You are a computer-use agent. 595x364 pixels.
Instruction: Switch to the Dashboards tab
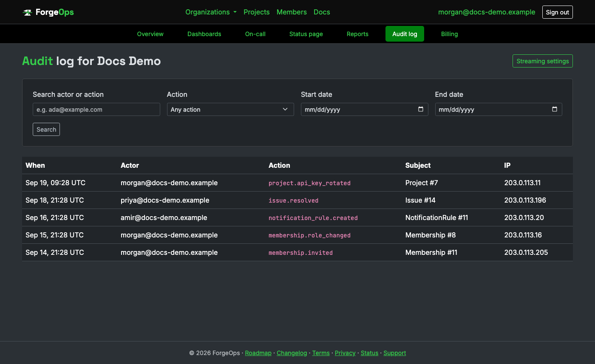pos(204,34)
